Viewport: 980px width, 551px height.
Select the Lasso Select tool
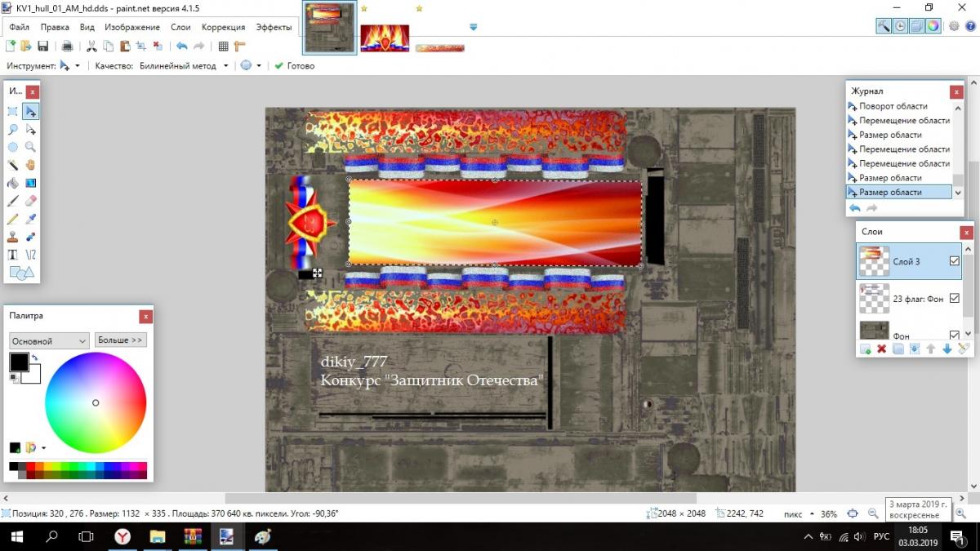[x=13, y=130]
